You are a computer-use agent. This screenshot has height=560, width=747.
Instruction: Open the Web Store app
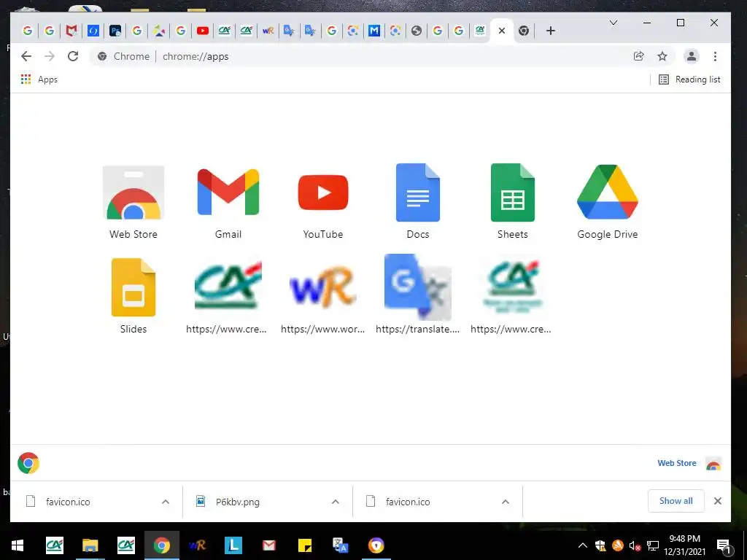point(133,202)
